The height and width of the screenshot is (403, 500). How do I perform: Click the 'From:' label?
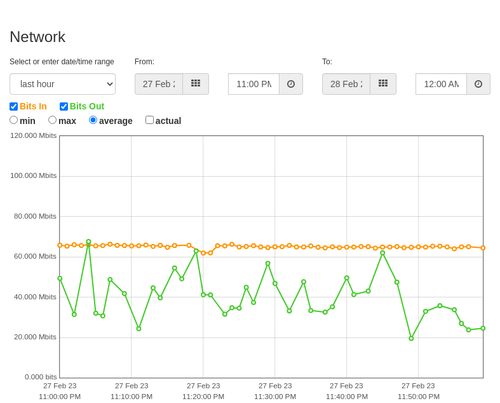tap(144, 62)
